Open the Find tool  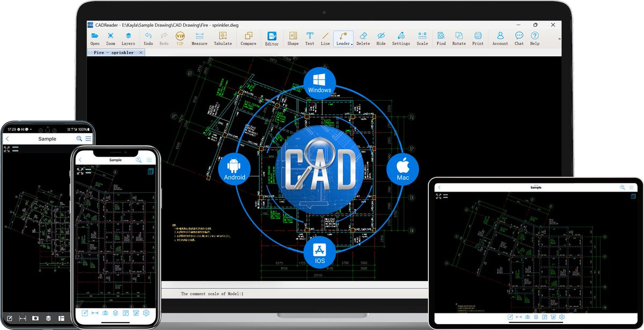[x=441, y=38]
